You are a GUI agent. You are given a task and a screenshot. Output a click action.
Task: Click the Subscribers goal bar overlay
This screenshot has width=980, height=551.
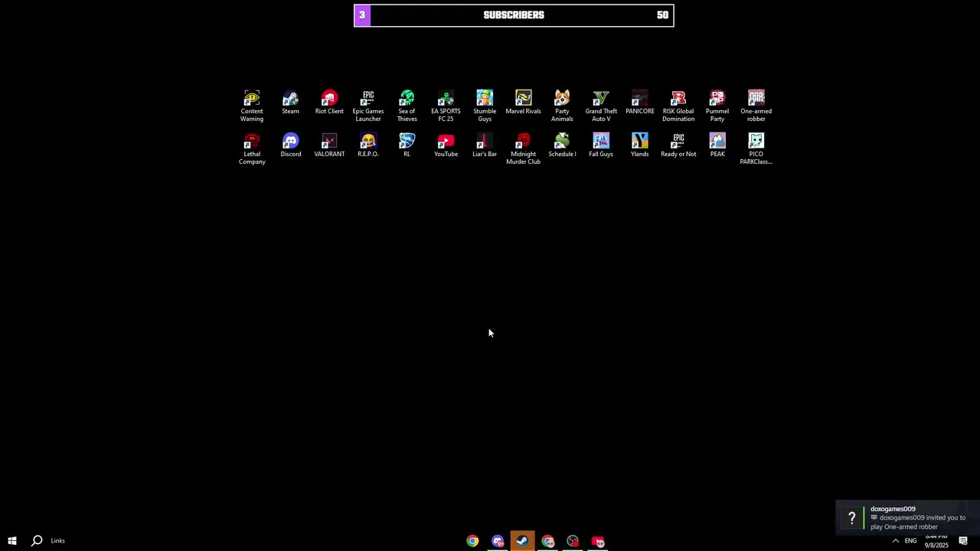tap(514, 15)
